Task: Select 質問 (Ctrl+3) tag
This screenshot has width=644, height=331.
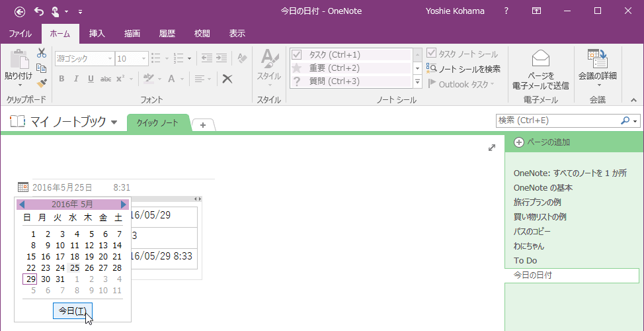Action: point(350,81)
